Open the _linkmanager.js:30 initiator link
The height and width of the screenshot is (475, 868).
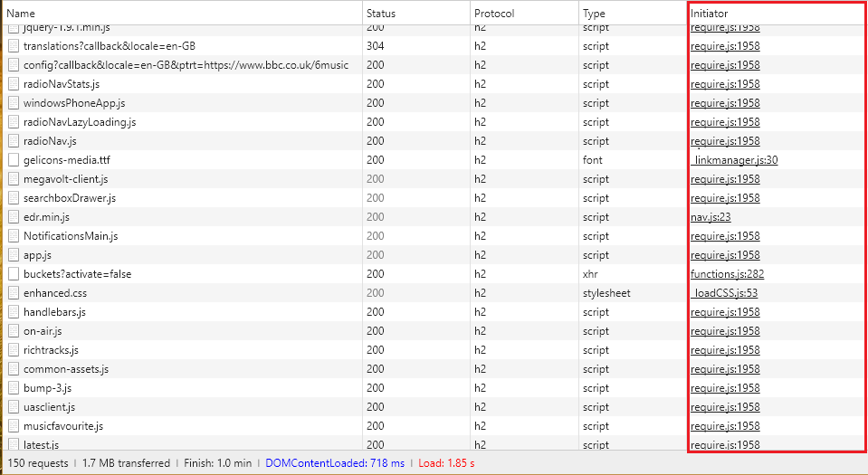coord(735,160)
